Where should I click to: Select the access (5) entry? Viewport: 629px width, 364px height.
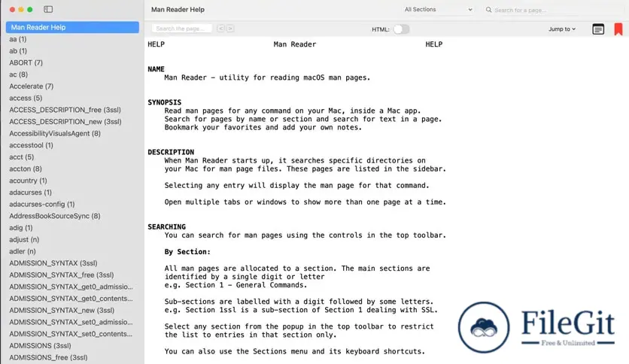26,99
